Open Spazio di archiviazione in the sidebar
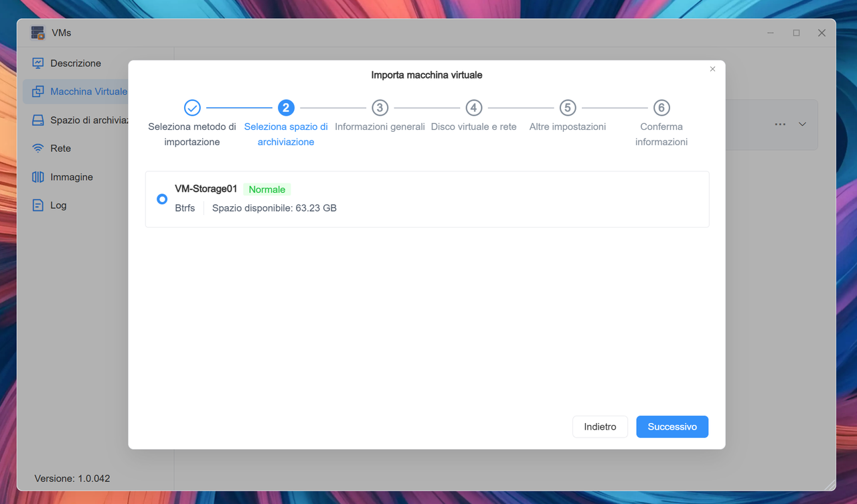The image size is (857, 504). (76, 120)
